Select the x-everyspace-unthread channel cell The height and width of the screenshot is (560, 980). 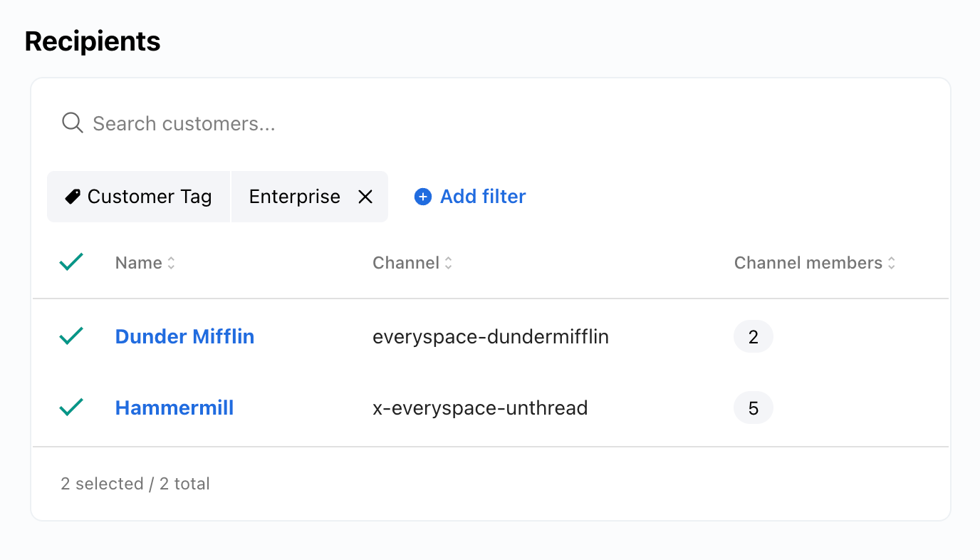[480, 408]
